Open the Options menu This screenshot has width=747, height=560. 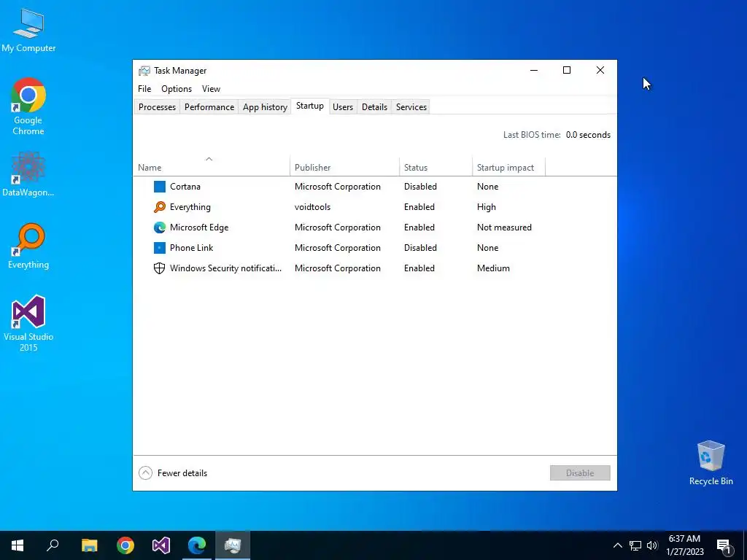[177, 89]
